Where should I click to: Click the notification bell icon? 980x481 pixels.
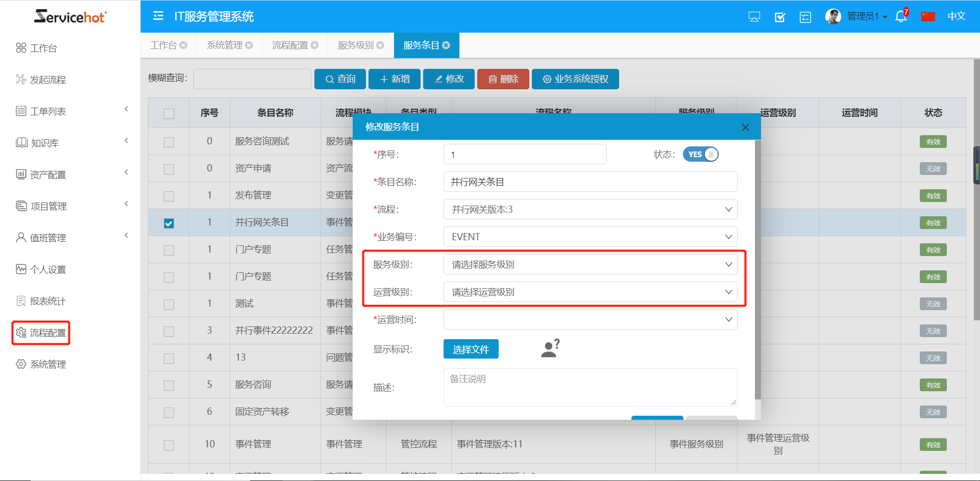[x=901, y=16]
